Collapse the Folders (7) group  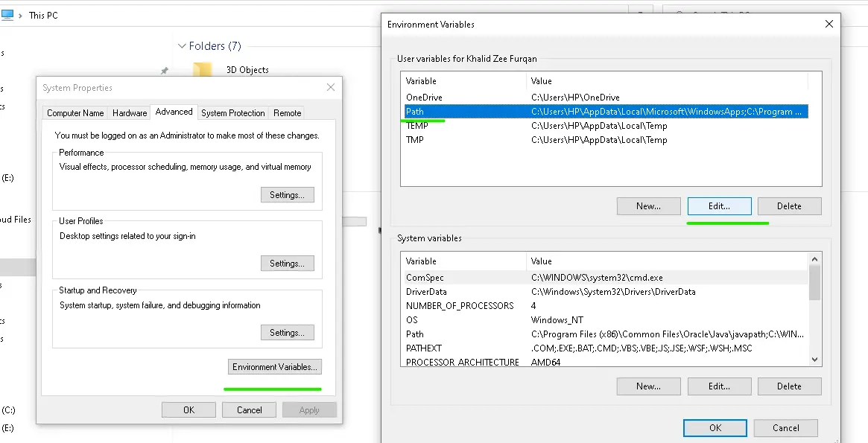pos(182,46)
